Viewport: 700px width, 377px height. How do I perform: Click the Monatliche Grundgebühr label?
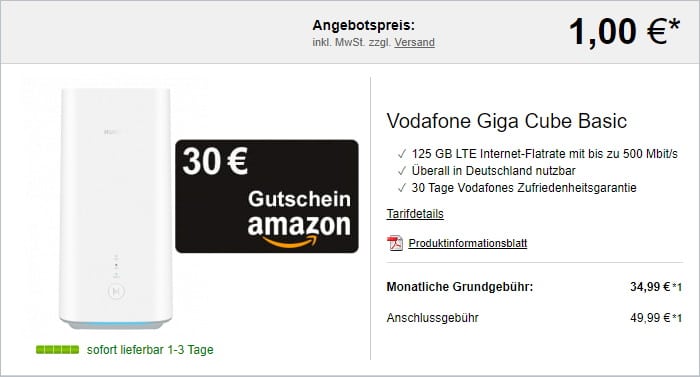pos(460,287)
